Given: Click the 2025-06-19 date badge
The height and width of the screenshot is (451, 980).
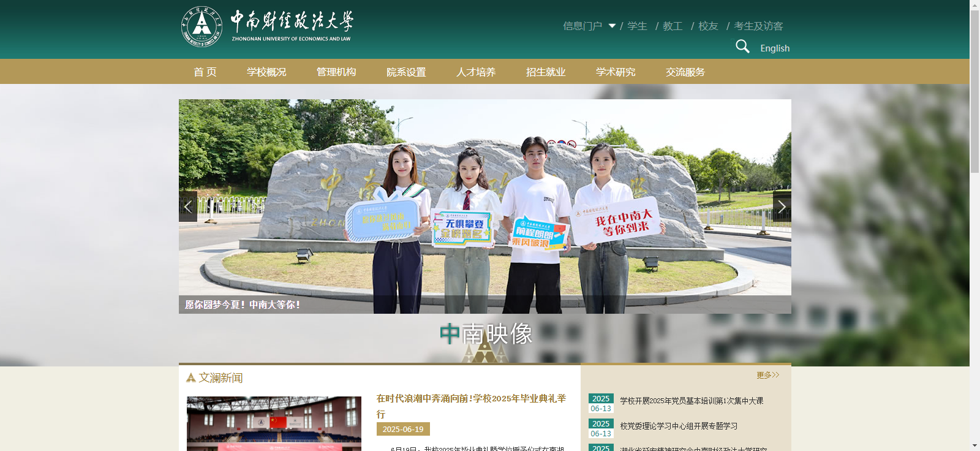Looking at the screenshot, I should 403,429.
